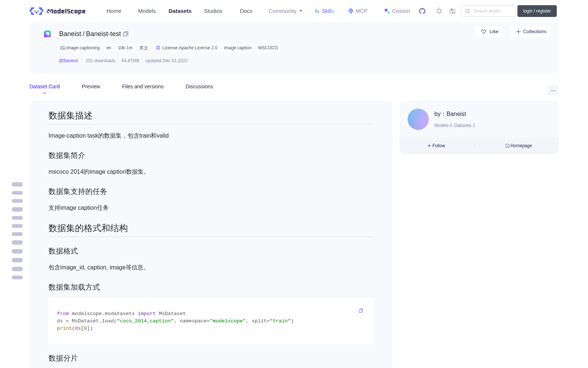Image resolution: width=588 pixels, height=368 pixels.
Task: Click the ModelScope logo
Action: pyautogui.click(x=58, y=11)
